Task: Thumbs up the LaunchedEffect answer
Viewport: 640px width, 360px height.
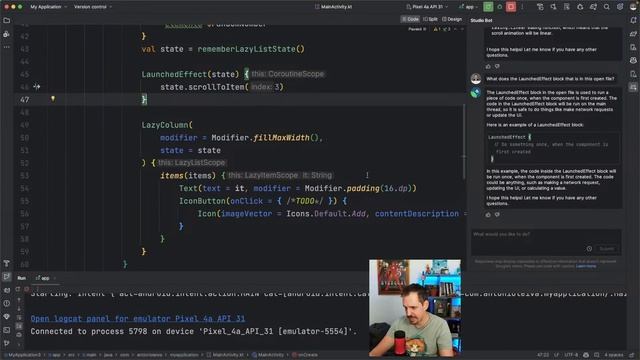Action: pyautogui.click(x=488, y=214)
